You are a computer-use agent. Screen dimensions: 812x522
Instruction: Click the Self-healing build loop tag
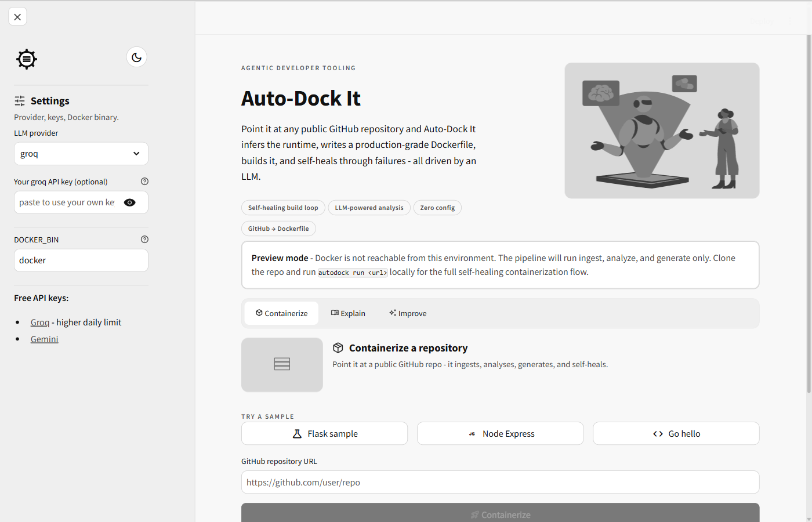click(283, 208)
